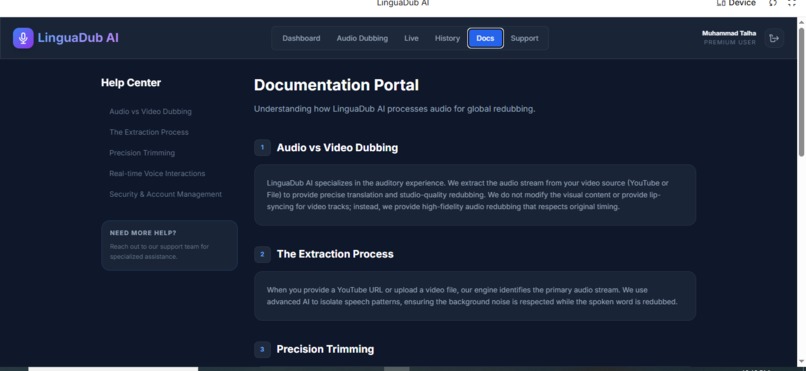This screenshot has height=371, width=806.
Task: Click The Extraction Process section heading
Action: pyautogui.click(x=335, y=254)
